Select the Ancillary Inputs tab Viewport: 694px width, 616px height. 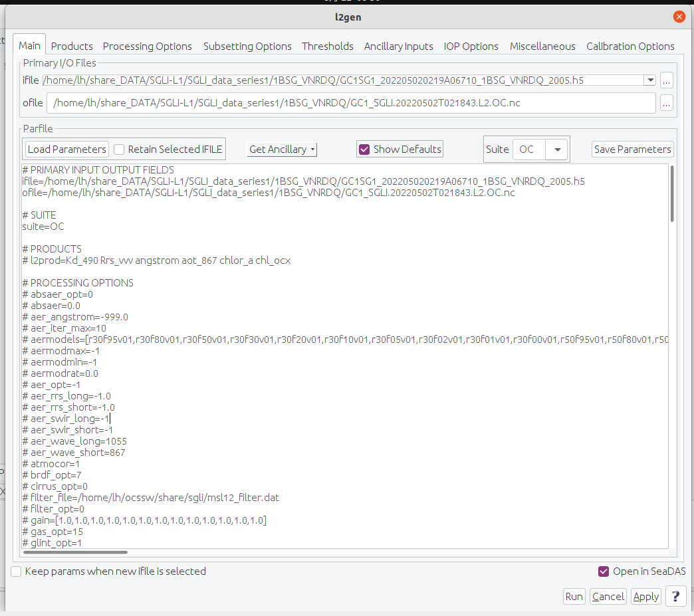point(398,47)
